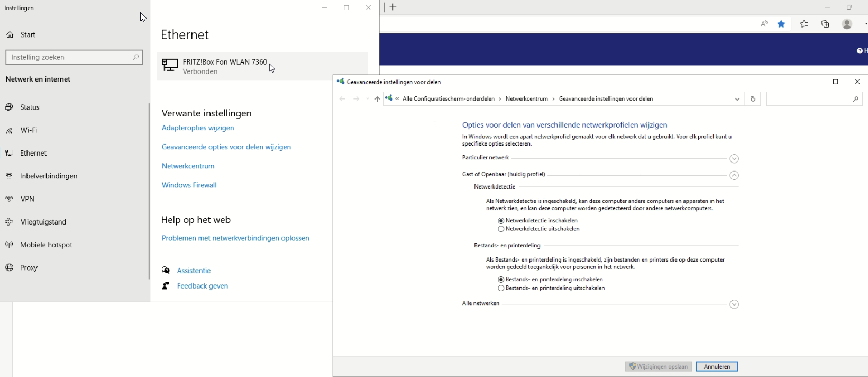
Task: Focus the Instelling zoeken search field
Action: [x=74, y=57]
